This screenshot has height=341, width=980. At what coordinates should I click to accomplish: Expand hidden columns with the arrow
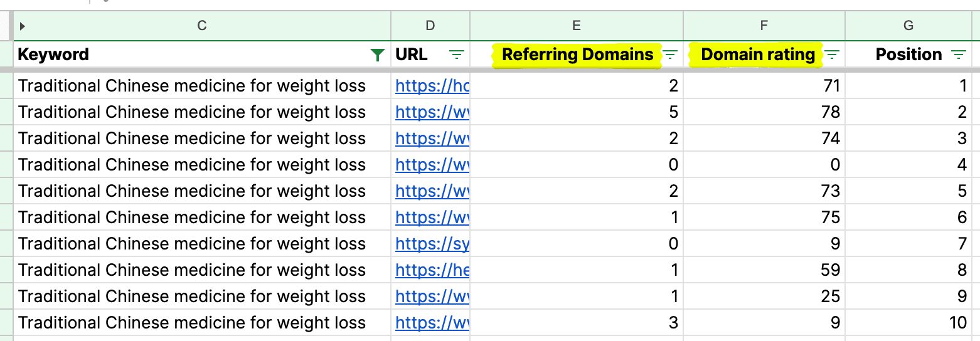click(x=23, y=26)
